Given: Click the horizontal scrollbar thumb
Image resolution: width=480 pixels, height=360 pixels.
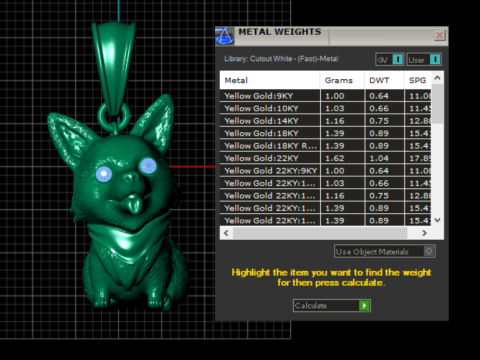Looking at the screenshot, I should [320, 233].
